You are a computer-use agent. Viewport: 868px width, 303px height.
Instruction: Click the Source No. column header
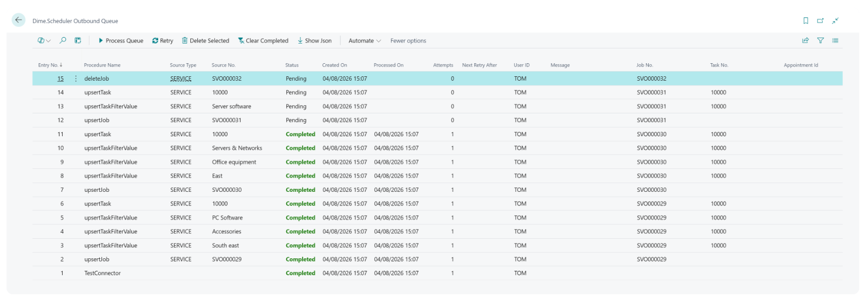tap(224, 65)
